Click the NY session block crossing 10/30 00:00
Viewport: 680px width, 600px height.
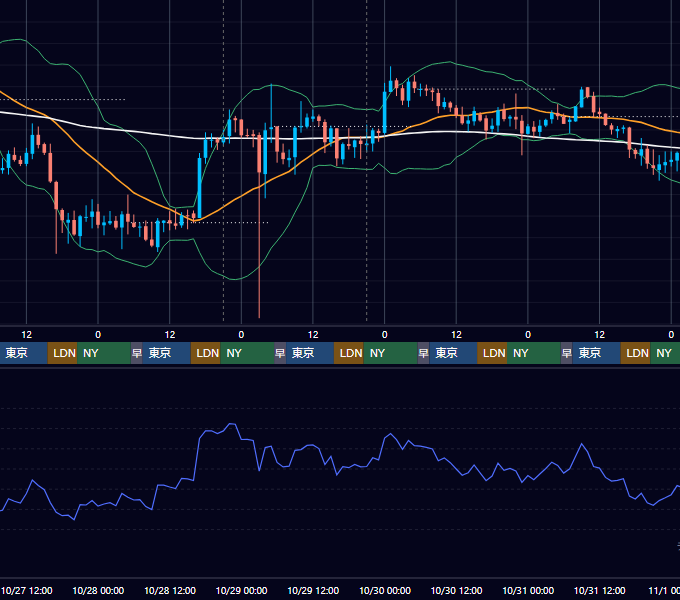[390, 353]
